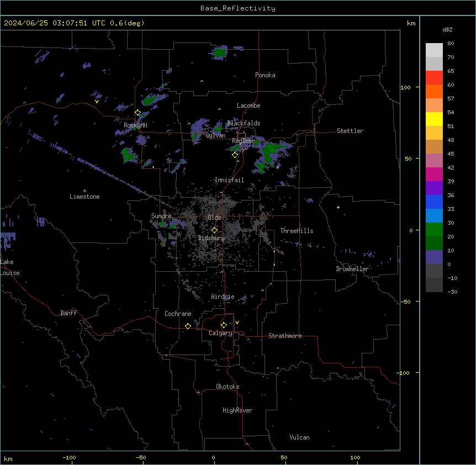Click the magenta 42 dBZ legend swatch
The width and height of the screenshot is (476, 465).
434,174
